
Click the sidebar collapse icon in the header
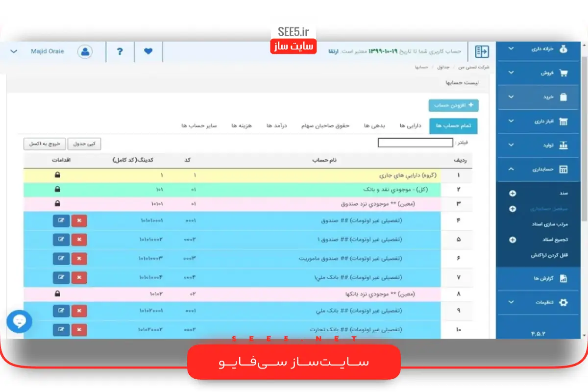coord(482,51)
